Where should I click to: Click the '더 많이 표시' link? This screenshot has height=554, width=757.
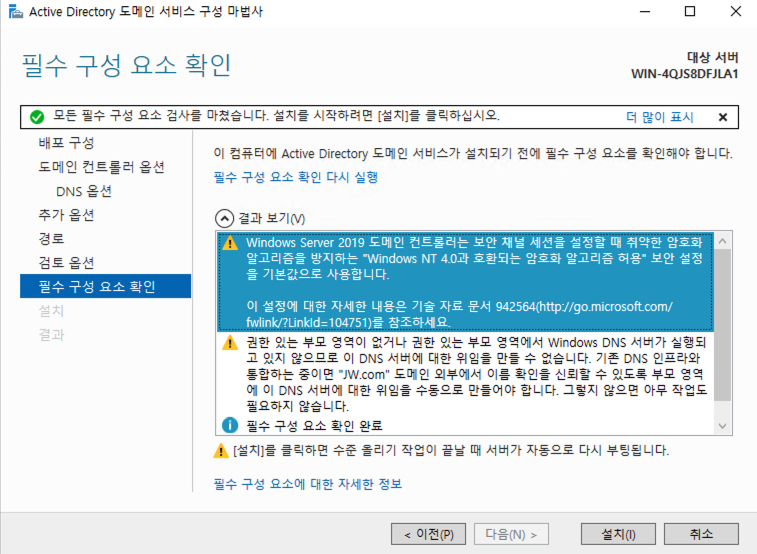click(659, 117)
